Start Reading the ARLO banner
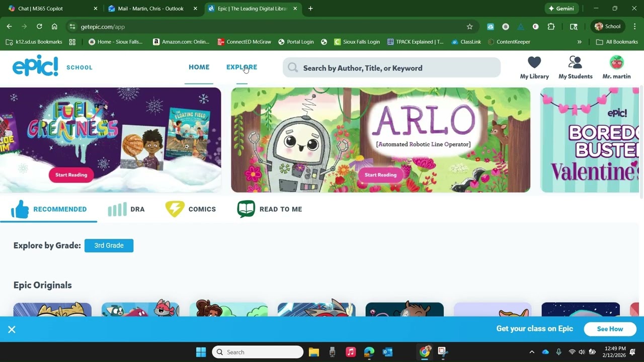Viewport: 644px width, 362px height. click(x=380, y=175)
